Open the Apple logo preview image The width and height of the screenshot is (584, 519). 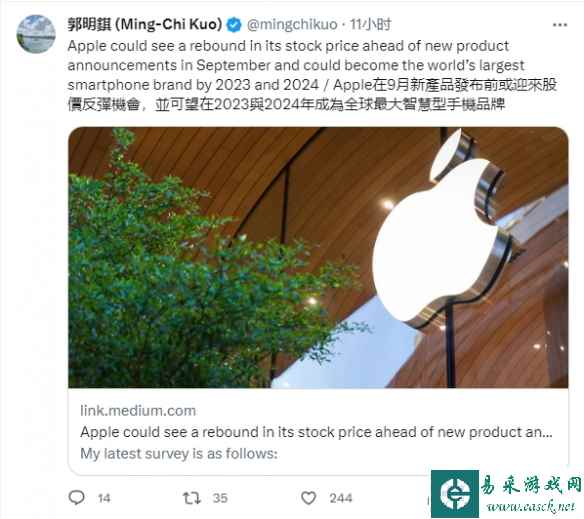(x=318, y=257)
